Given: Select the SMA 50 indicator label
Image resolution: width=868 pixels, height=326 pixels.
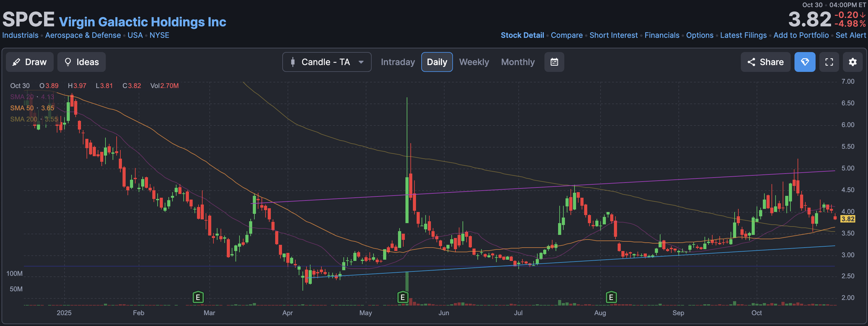Looking at the screenshot, I should 32,108.
